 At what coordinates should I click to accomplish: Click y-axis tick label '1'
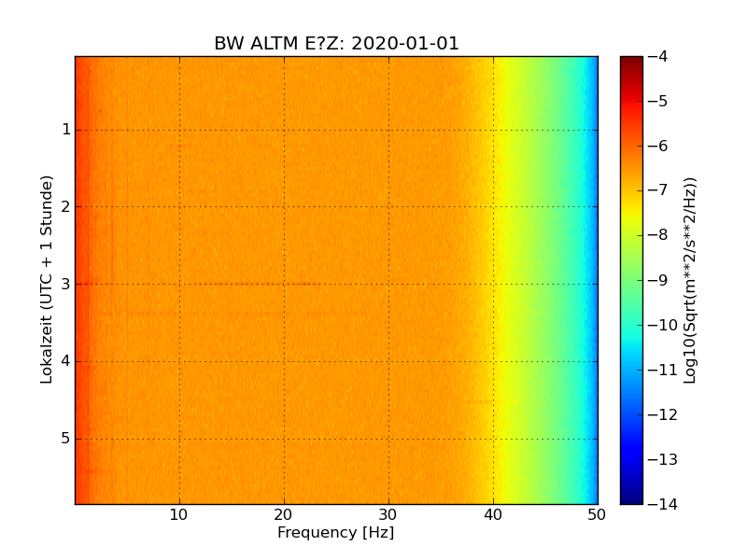coord(66,130)
